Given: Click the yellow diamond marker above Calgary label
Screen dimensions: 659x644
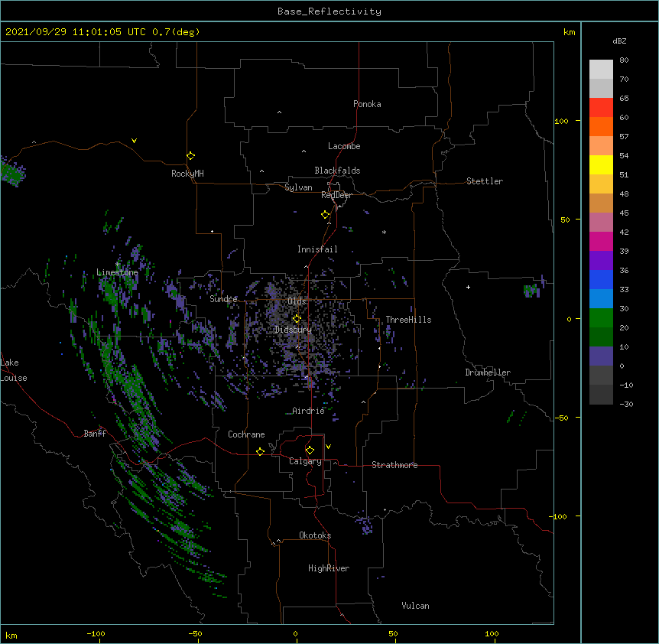Looking at the screenshot, I should (310, 450).
